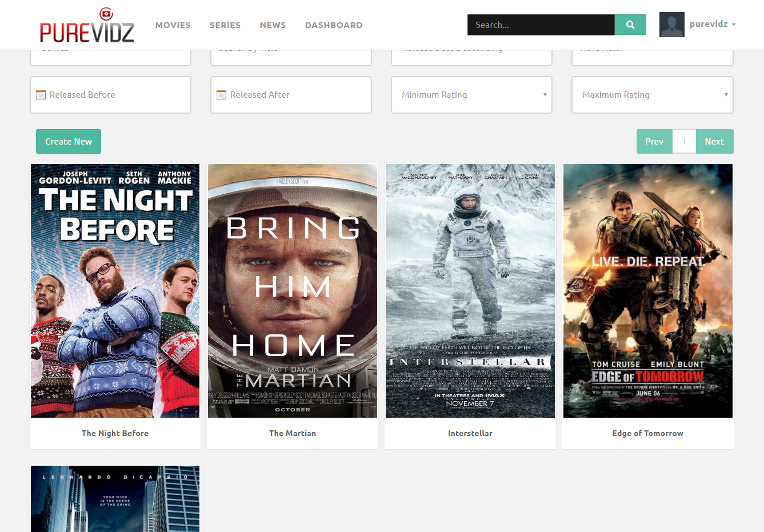The image size is (764, 532).
Task: Click The Night Before title link
Action: pyautogui.click(x=115, y=433)
